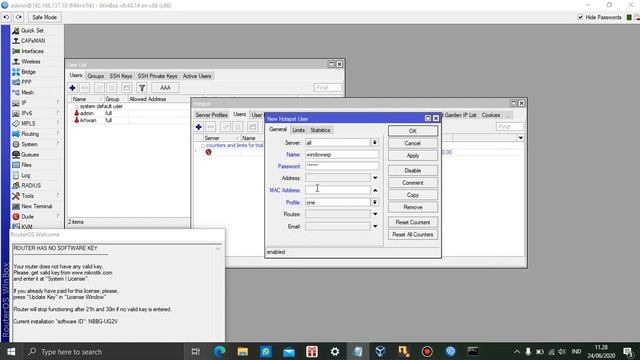Viewport: 640px width, 360px height.
Task: Switch to SSH Keys tab
Action: [x=120, y=76]
